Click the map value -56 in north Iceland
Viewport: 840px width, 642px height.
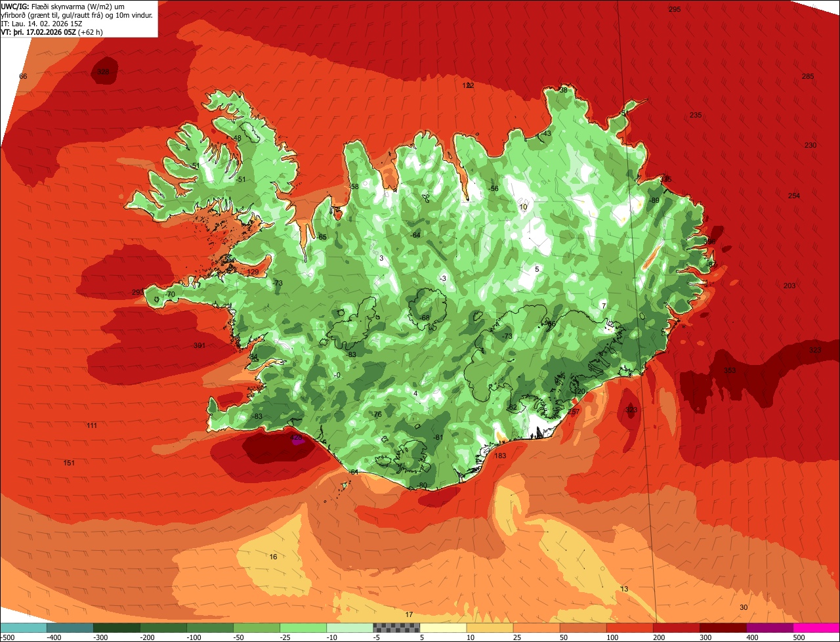coord(493,189)
